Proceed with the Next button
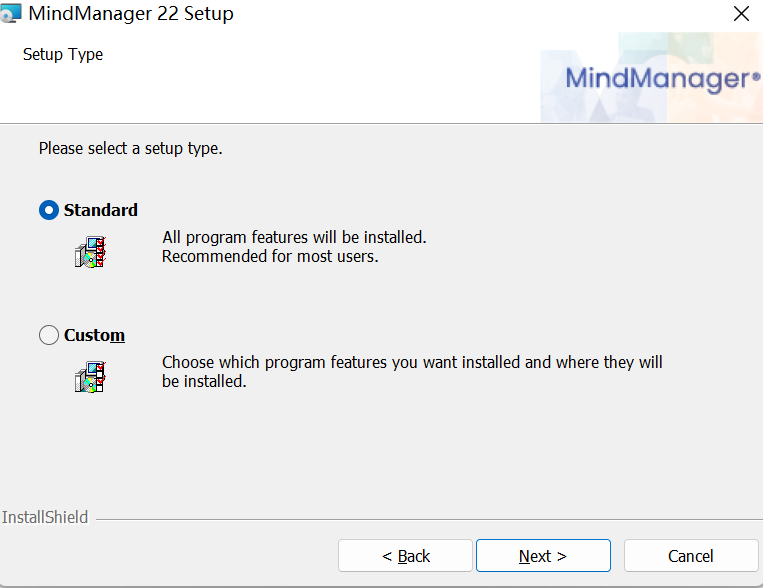This screenshot has height=588, width=763. (543, 556)
